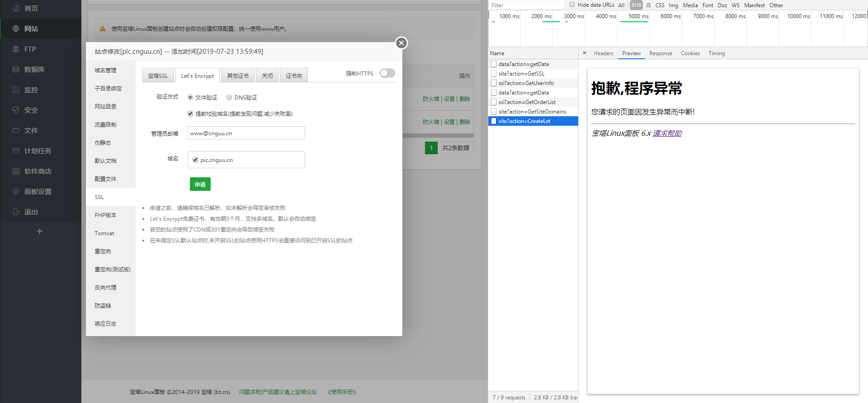Screen dimensions: 868x403
Task: Select the 文件验证 radio button
Action: [190, 97]
